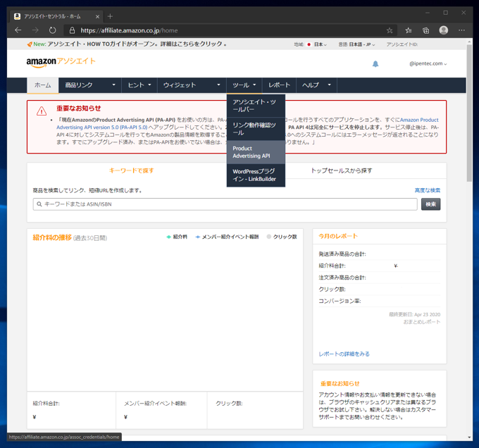The width and height of the screenshot is (479, 448).
Task: Click the browser address bar URL
Action: click(x=129, y=30)
